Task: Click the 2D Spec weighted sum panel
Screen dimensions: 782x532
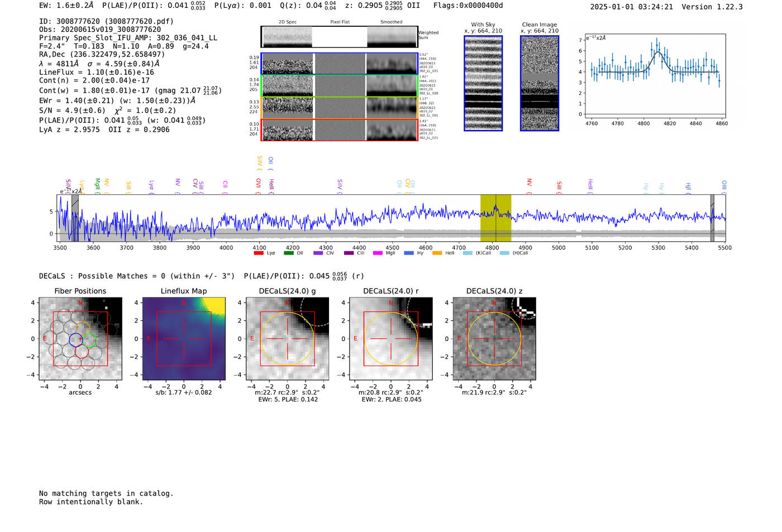Action: click(x=287, y=37)
